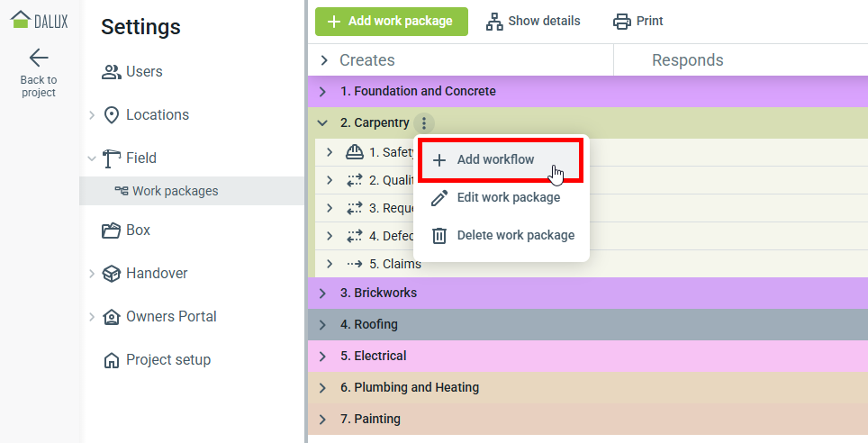Open Project setup from sidebar

[167, 360]
